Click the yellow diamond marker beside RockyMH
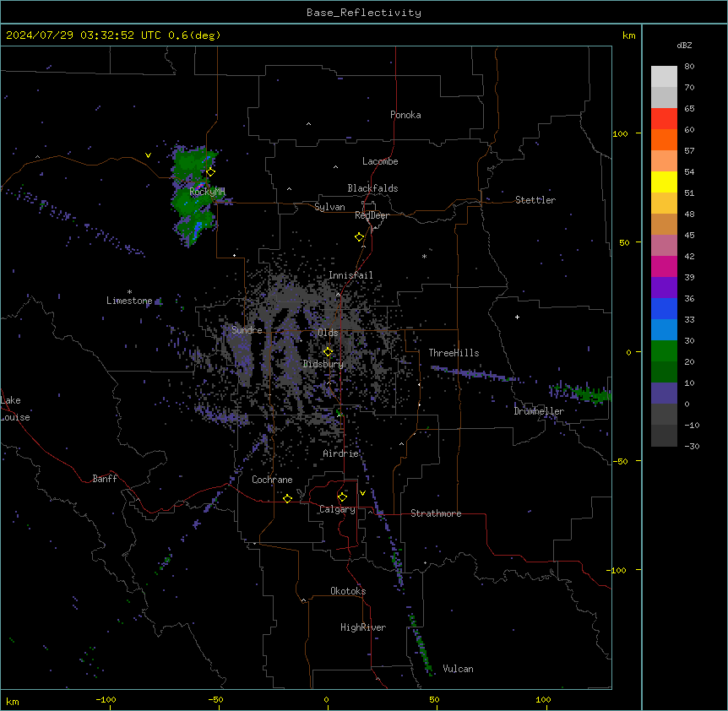The width and height of the screenshot is (728, 711). [x=210, y=172]
